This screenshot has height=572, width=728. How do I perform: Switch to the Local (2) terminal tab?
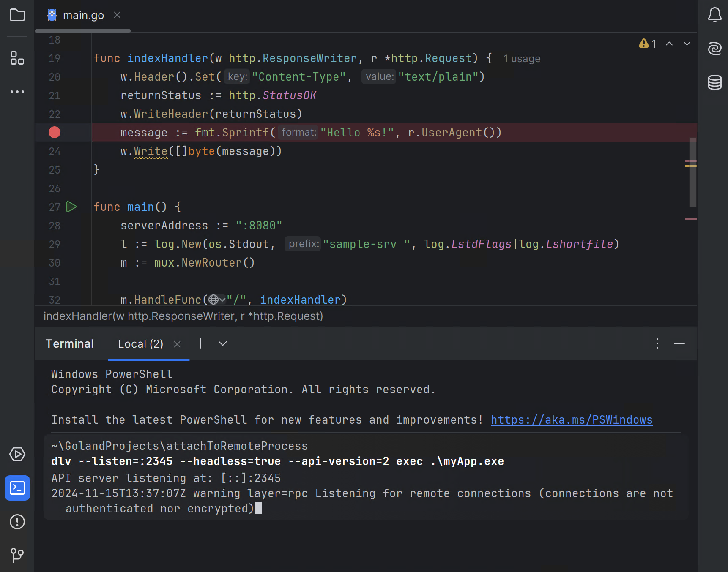[140, 344]
